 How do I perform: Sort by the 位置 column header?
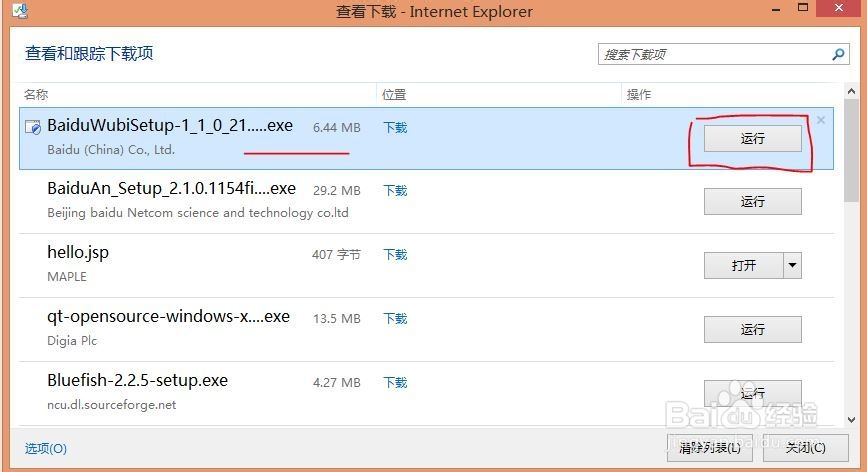(x=394, y=95)
